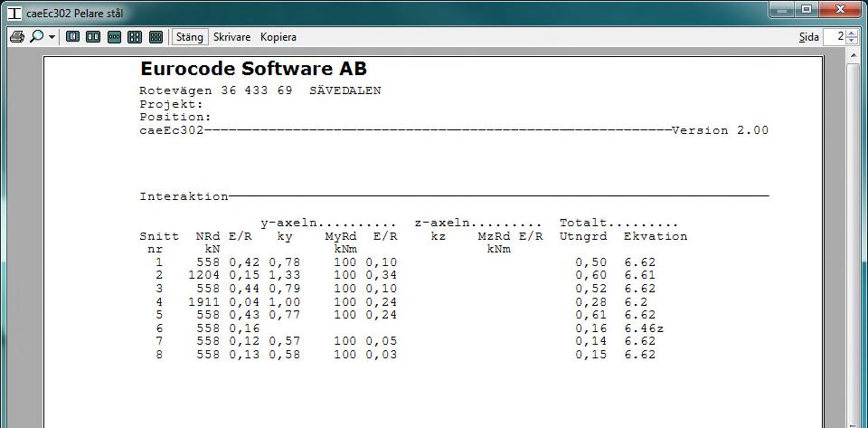Click the 'Interaktion' section heading

coord(184,196)
